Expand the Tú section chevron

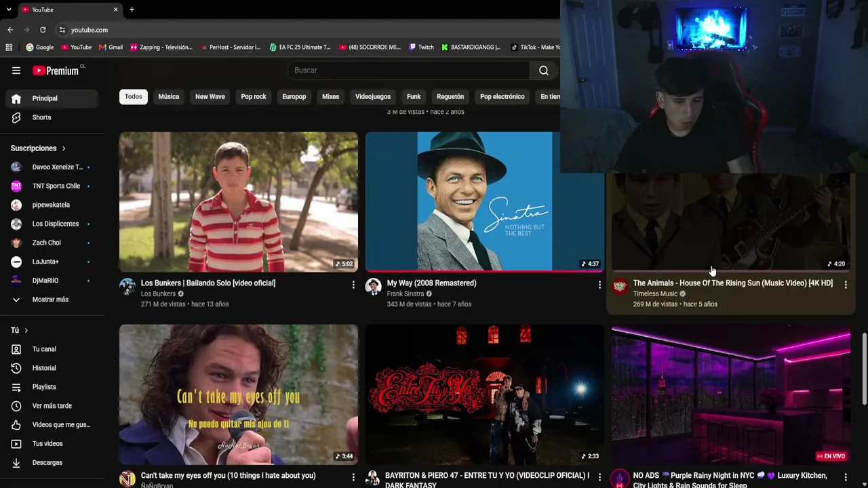(26, 330)
